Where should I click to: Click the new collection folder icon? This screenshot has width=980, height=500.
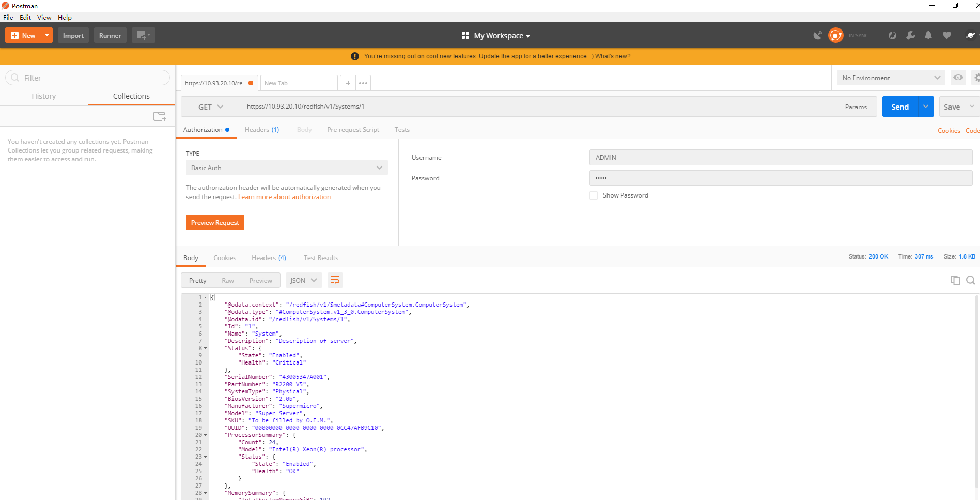coord(160,116)
